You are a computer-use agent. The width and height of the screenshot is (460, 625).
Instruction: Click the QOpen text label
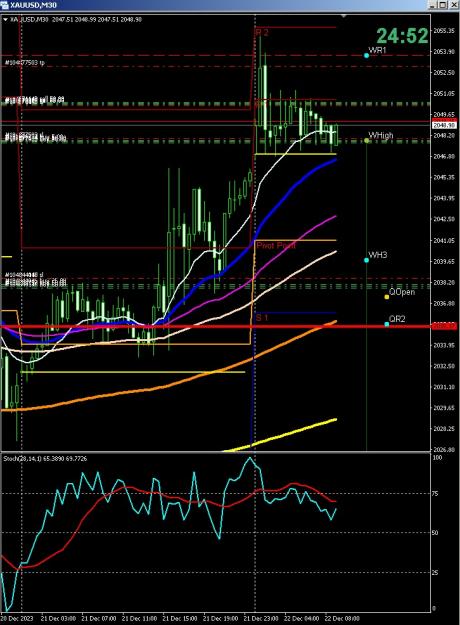coord(402,292)
